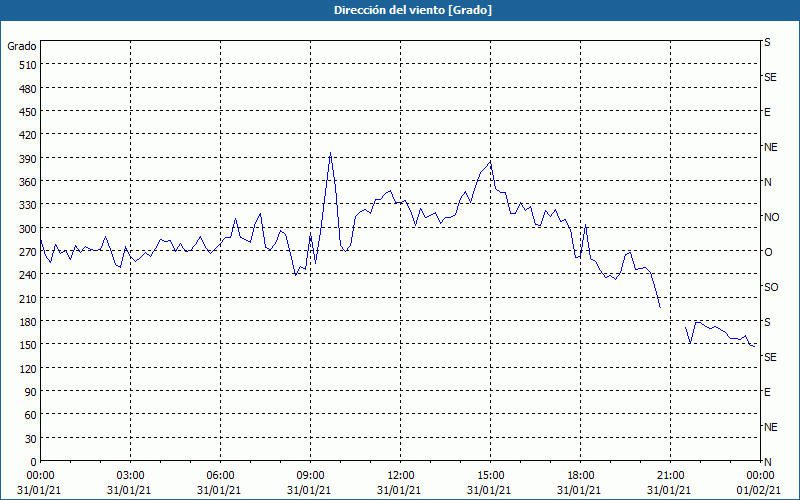Select the "S" compass label level with 180
This screenshot has height=500, width=800.
767,322
